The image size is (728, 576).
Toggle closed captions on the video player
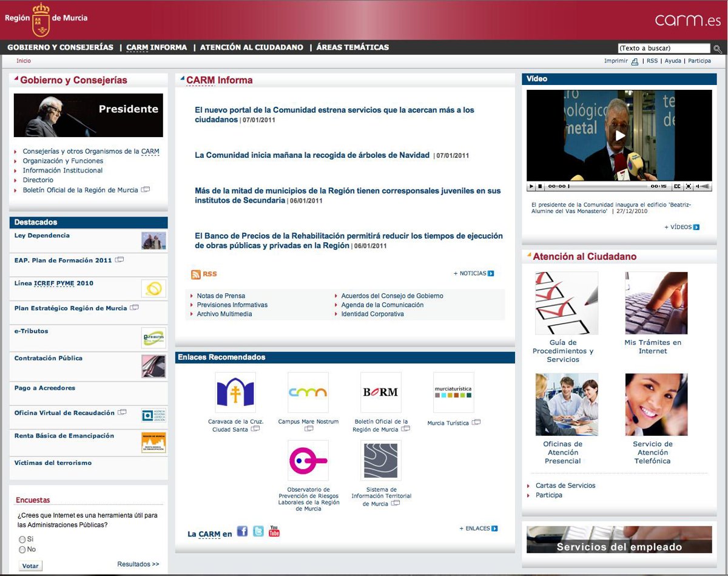pos(678,186)
